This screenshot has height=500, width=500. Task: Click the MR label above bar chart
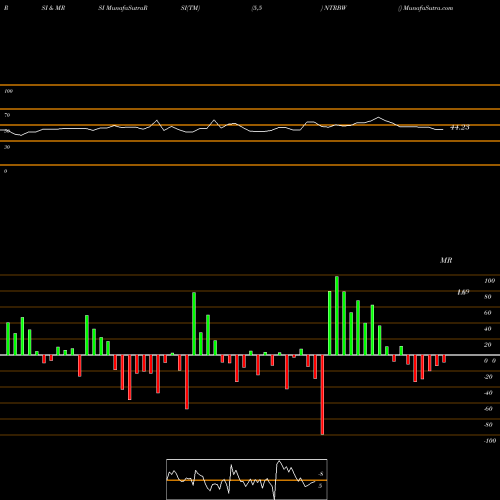coord(446,260)
